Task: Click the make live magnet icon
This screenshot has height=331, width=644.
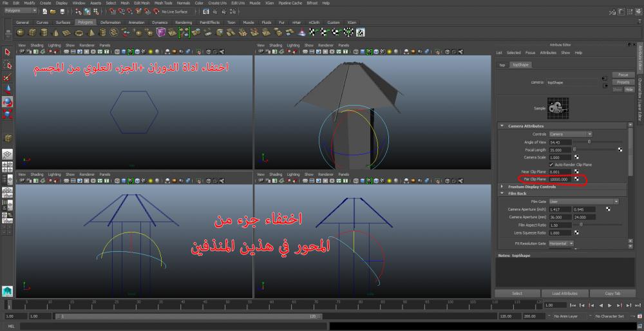Action: click(x=156, y=11)
